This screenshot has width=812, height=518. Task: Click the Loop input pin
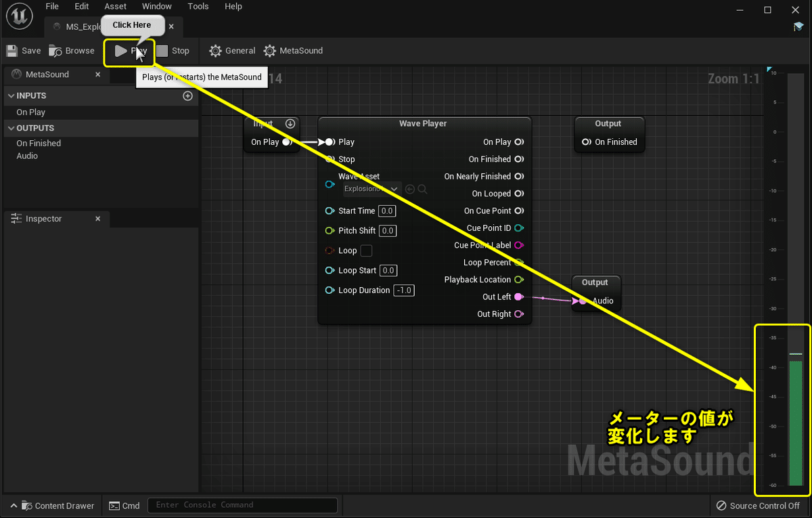(x=330, y=251)
